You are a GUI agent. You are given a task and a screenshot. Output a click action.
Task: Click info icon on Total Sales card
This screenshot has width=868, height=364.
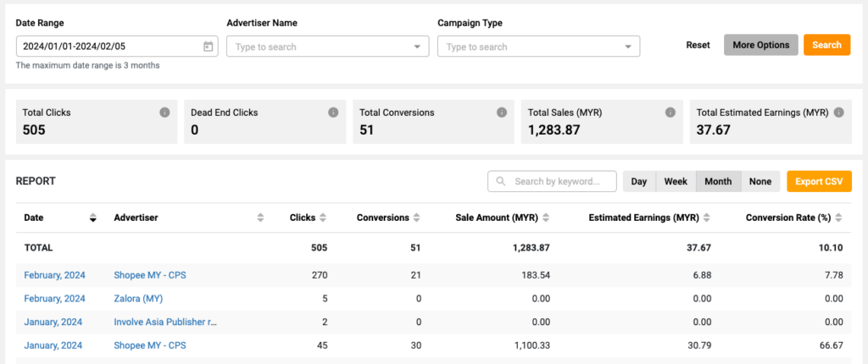[x=670, y=113]
